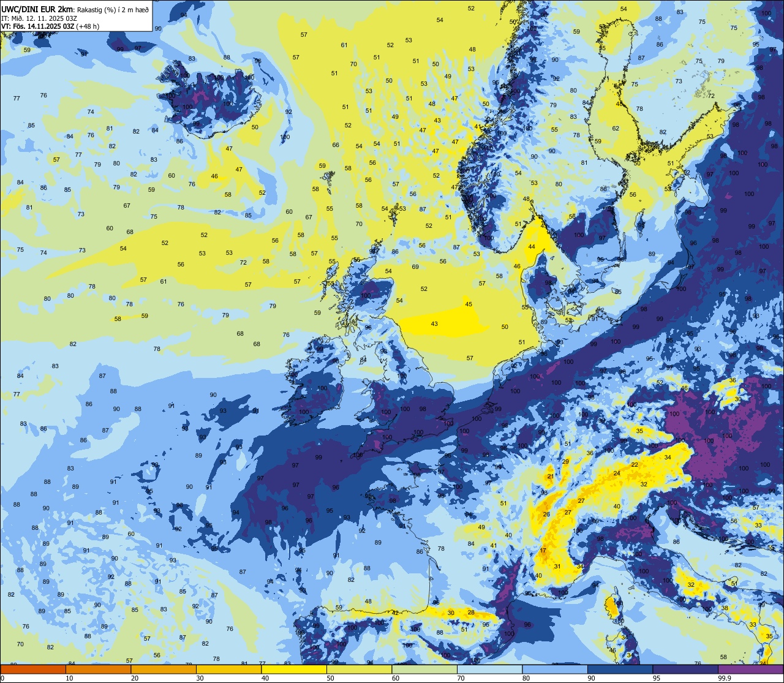Select the bright yellow 40–50 legend swatch

(293, 670)
